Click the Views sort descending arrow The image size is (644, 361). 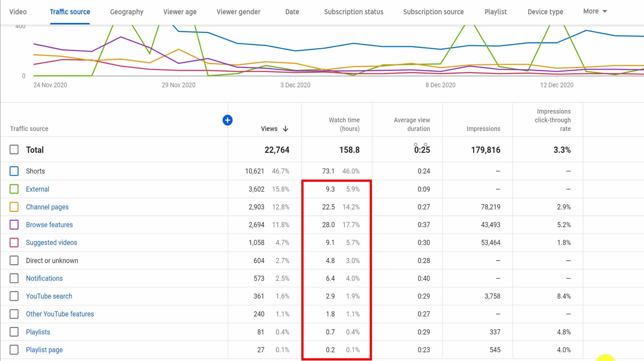(x=286, y=129)
